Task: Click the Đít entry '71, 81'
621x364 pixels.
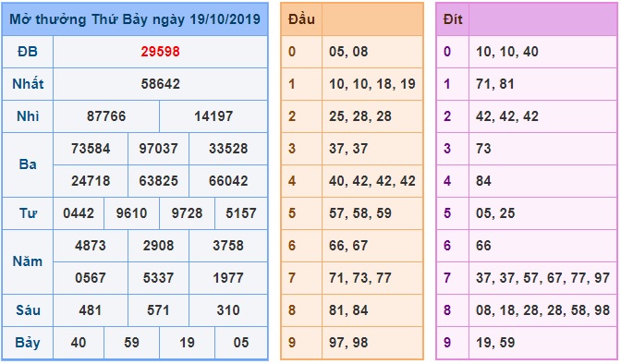Action: (x=495, y=84)
